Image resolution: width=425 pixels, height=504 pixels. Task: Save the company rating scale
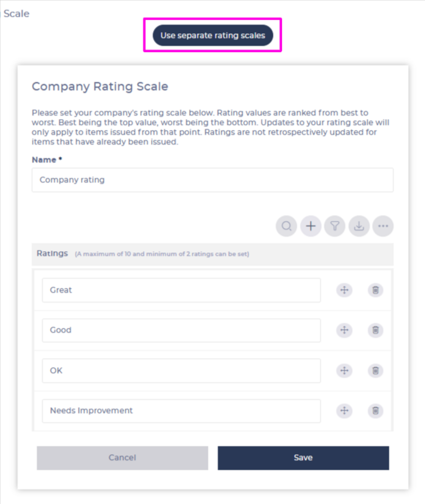tap(303, 458)
